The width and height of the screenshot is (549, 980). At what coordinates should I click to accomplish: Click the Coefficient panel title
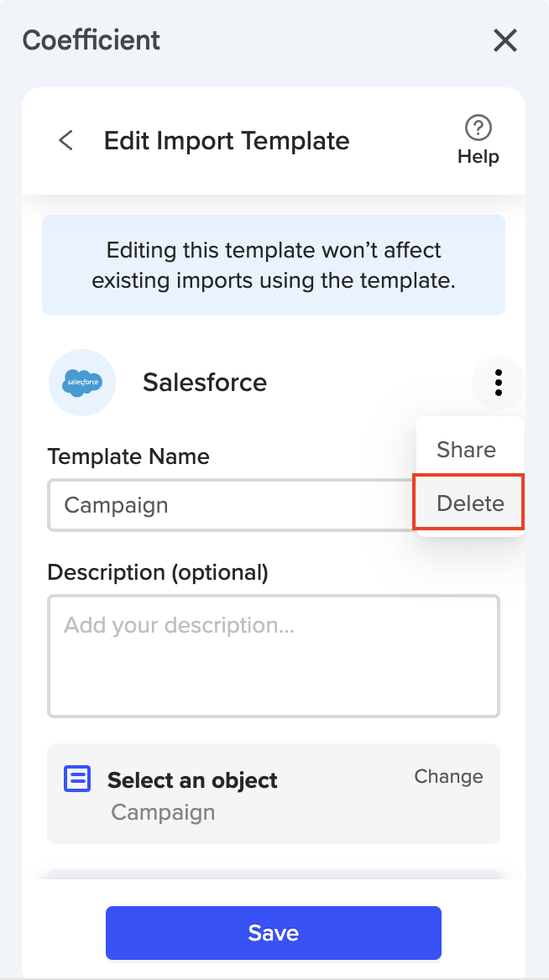point(91,39)
